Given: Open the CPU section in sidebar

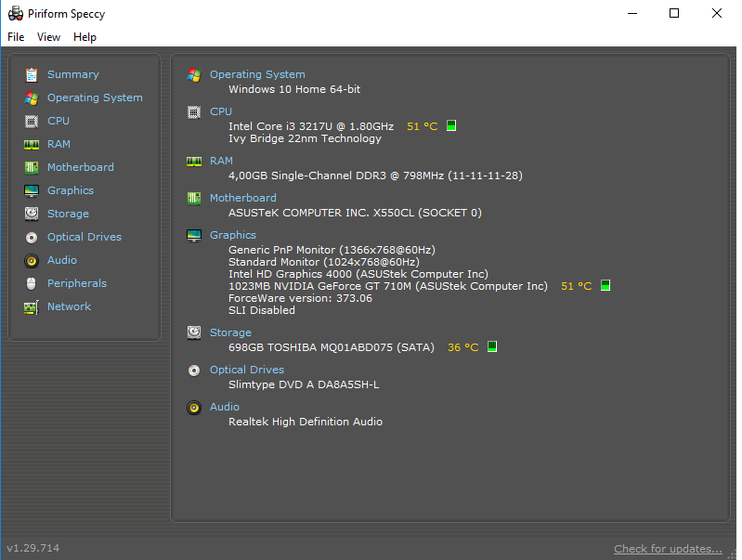Looking at the screenshot, I should 59,121.
